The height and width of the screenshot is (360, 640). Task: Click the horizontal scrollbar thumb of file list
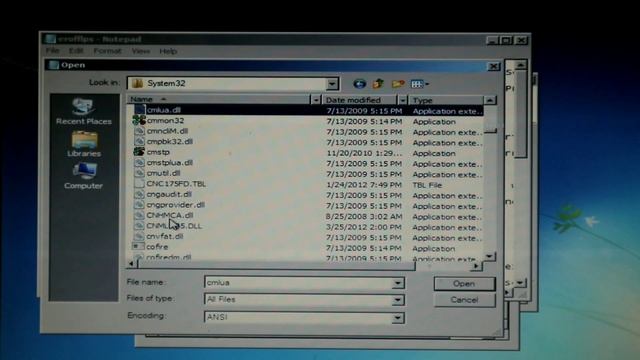[x=276, y=265]
